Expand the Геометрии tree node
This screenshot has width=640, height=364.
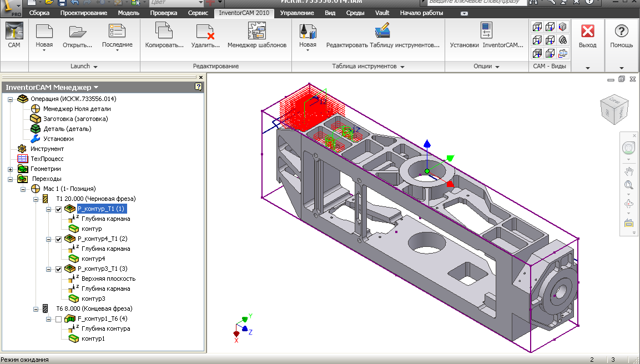click(11, 169)
